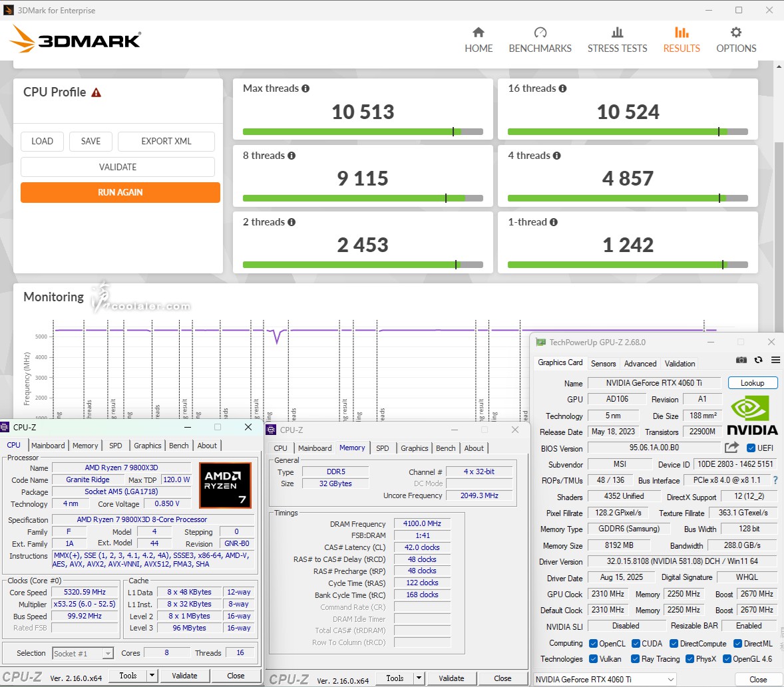The width and height of the screenshot is (784, 687).
Task: Show info for 4 threads score
Action: click(556, 156)
